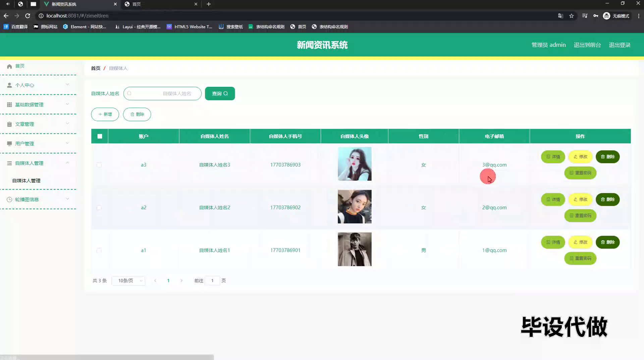Open the 百度翻译 bookmark
644x360 pixels.
click(15, 27)
